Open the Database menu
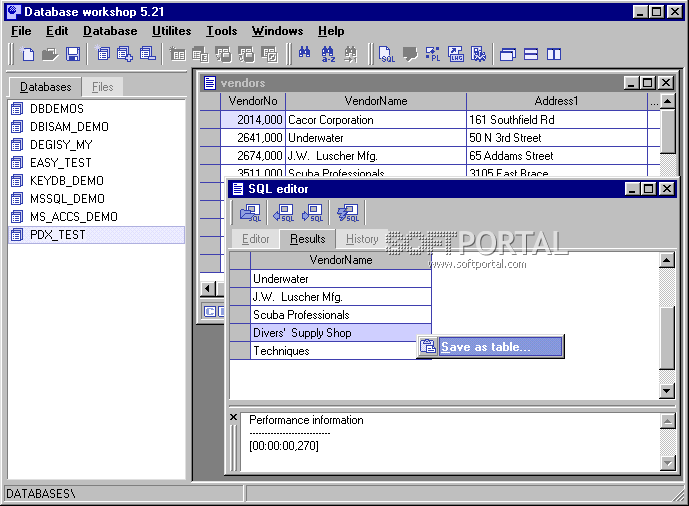689x506 pixels. (x=110, y=31)
